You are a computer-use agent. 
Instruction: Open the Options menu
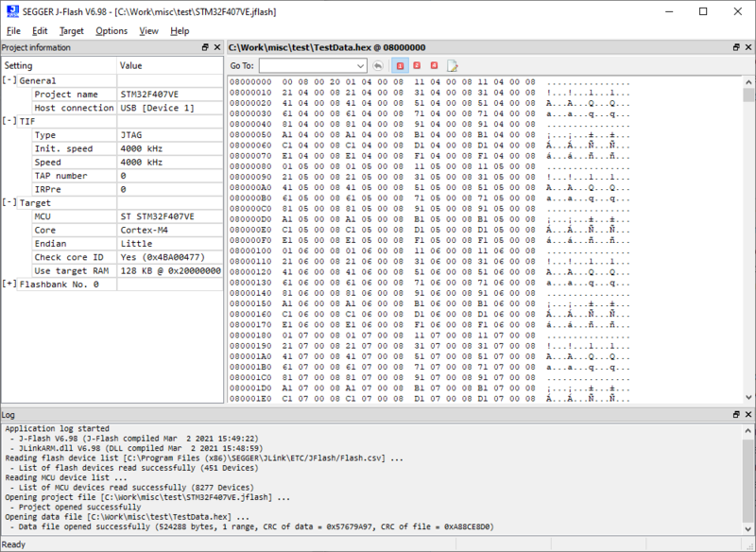pyautogui.click(x=112, y=31)
